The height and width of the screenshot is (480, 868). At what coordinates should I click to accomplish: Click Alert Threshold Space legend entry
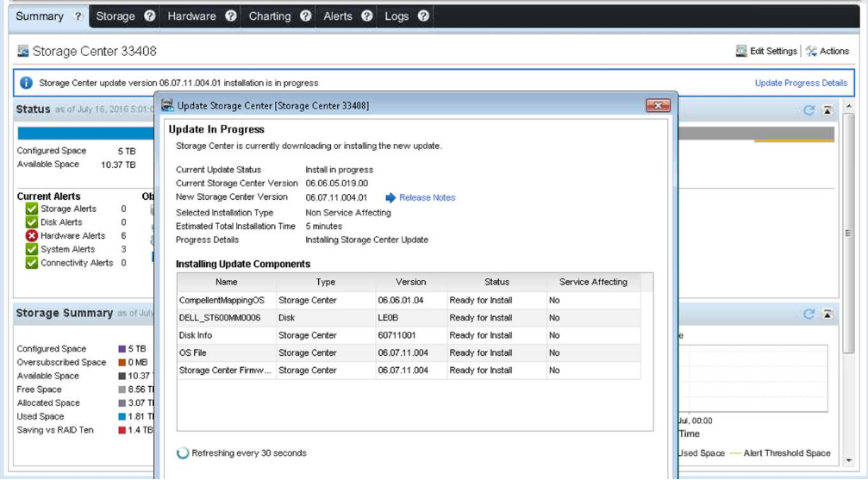coord(781,453)
